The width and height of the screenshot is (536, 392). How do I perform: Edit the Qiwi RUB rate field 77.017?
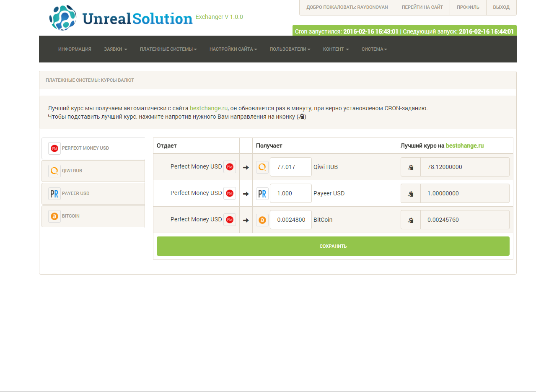coord(290,167)
